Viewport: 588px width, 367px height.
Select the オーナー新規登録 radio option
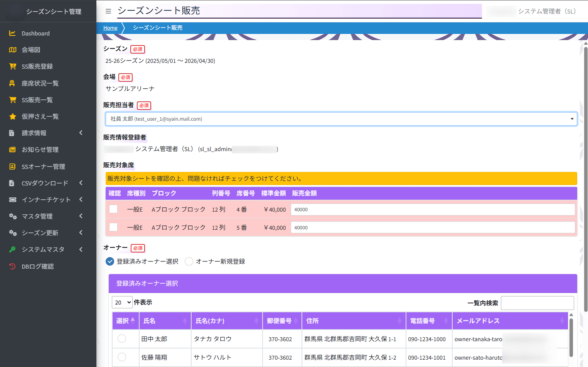coord(189,261)
